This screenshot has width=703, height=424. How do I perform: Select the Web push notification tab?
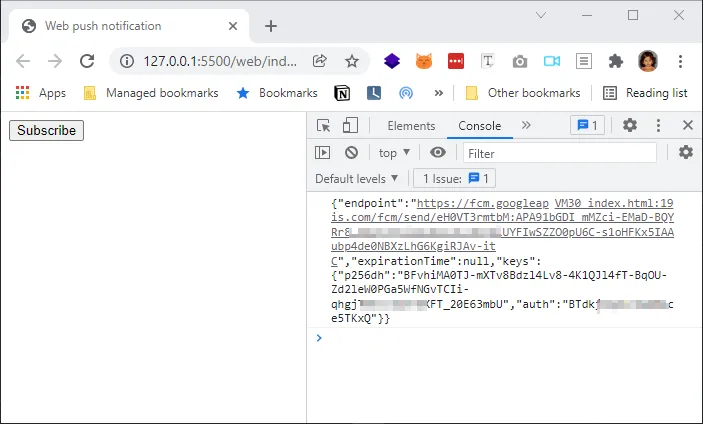pyautogui.click(x=129, y=26)
